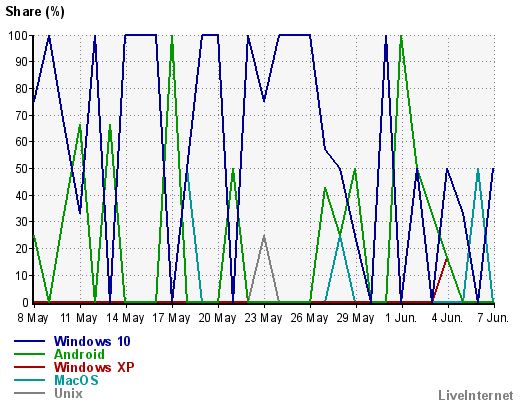Click the red Windows XP legend line
Viewport: 520px width, 405px height.
29,367
